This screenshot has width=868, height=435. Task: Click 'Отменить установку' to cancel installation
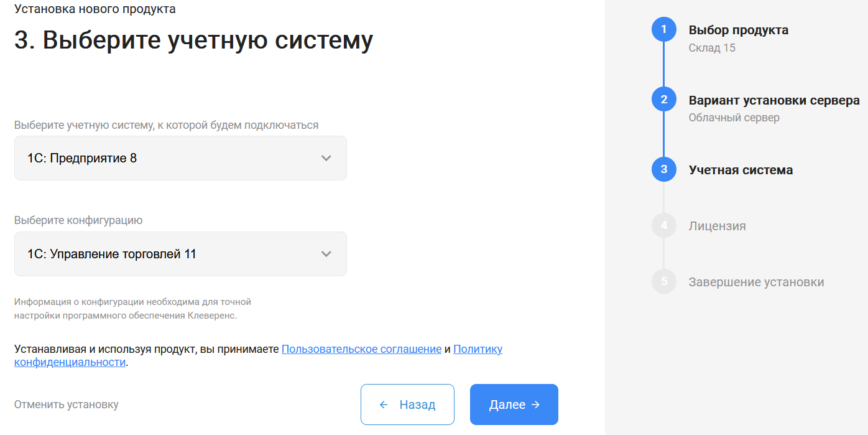(x=67, y=405)
